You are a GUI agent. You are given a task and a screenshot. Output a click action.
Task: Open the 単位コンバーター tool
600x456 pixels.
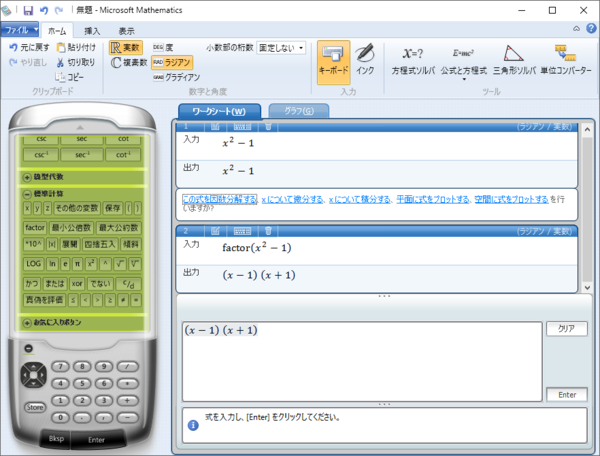tap(566, 61)
